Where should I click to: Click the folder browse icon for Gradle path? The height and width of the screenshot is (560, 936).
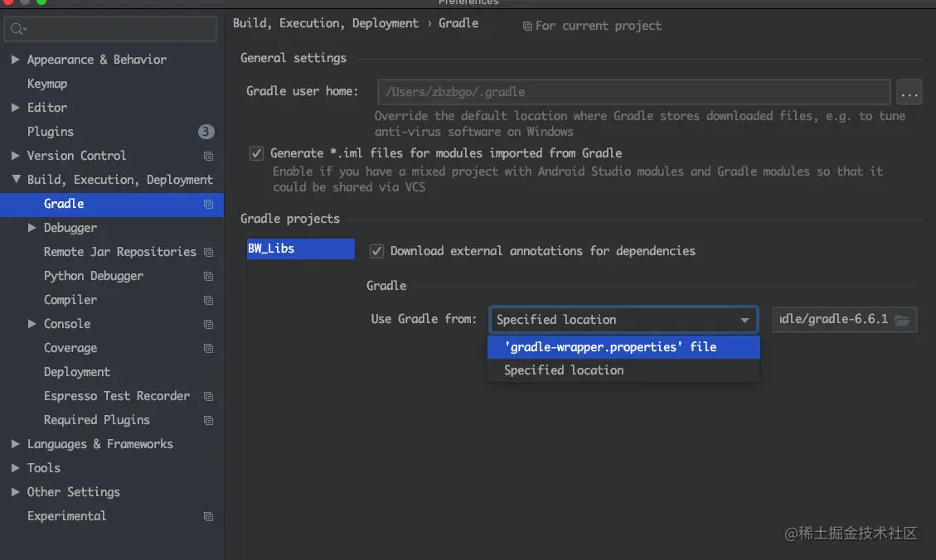coord(902,320)
